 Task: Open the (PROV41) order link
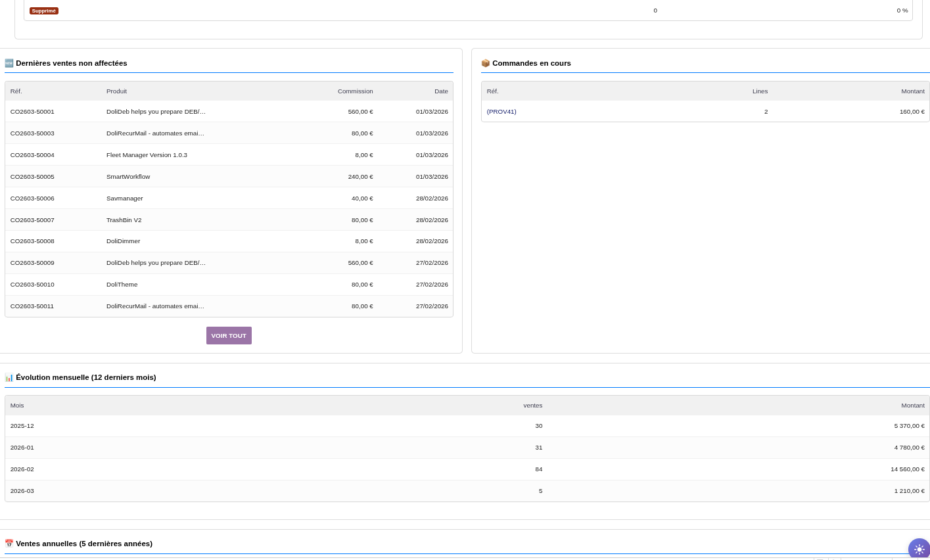tap(501, 112)
